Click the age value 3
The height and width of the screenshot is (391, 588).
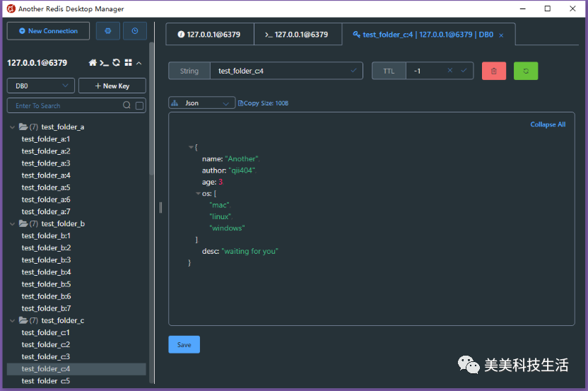[220, 182]
